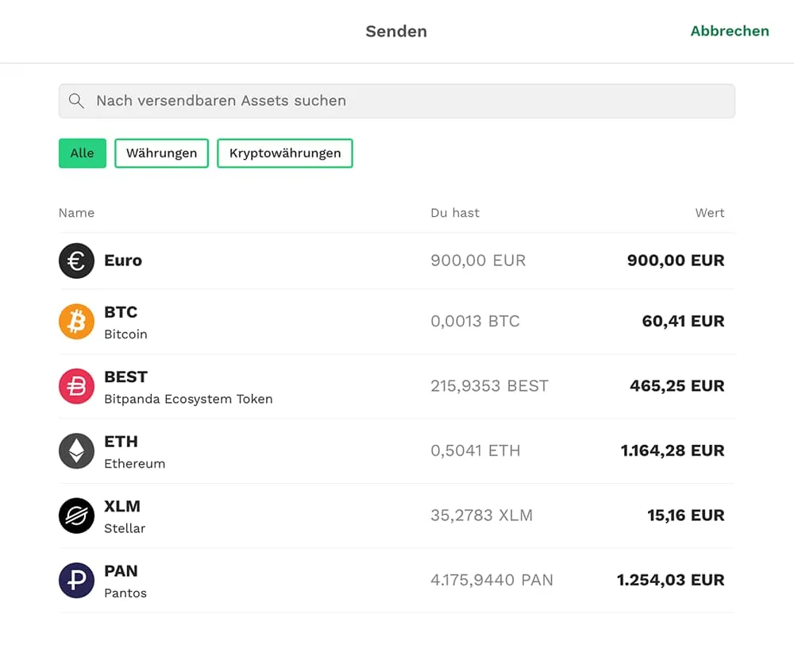This screenshot has width=794, height=672.
Task: Click the 4.175,9440 PAN balance
Action: point(491,580)
